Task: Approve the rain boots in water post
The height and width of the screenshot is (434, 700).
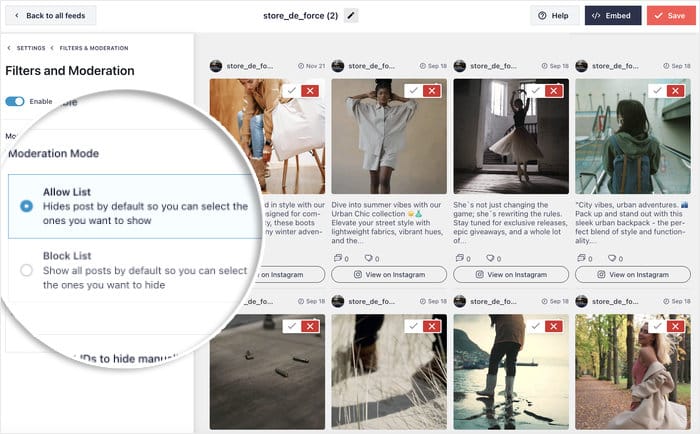Action: tap(535, 326)
